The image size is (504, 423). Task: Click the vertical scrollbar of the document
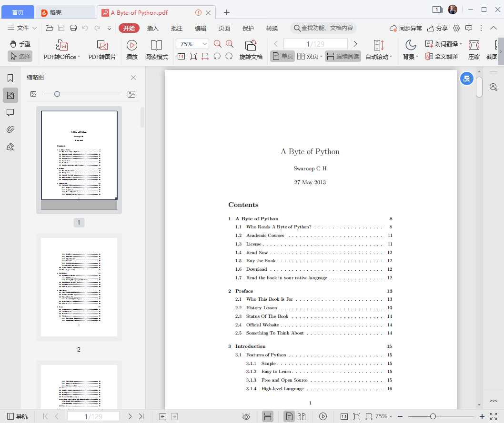pos(479,87)
